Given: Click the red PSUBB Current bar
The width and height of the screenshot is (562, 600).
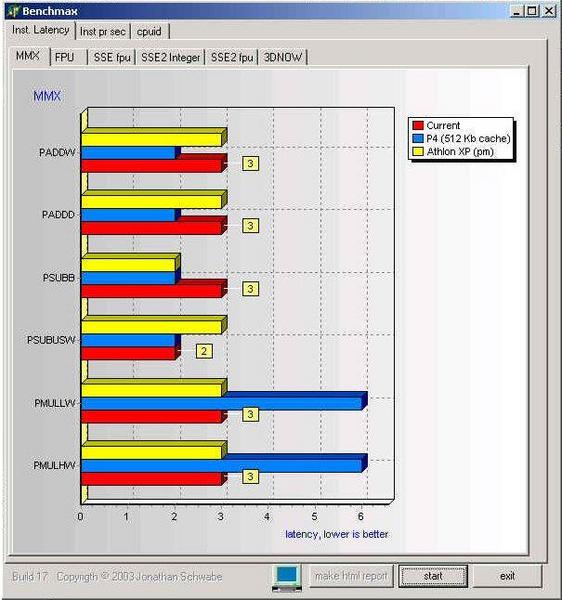Looking at the screenshot, I should coord(152,291).
